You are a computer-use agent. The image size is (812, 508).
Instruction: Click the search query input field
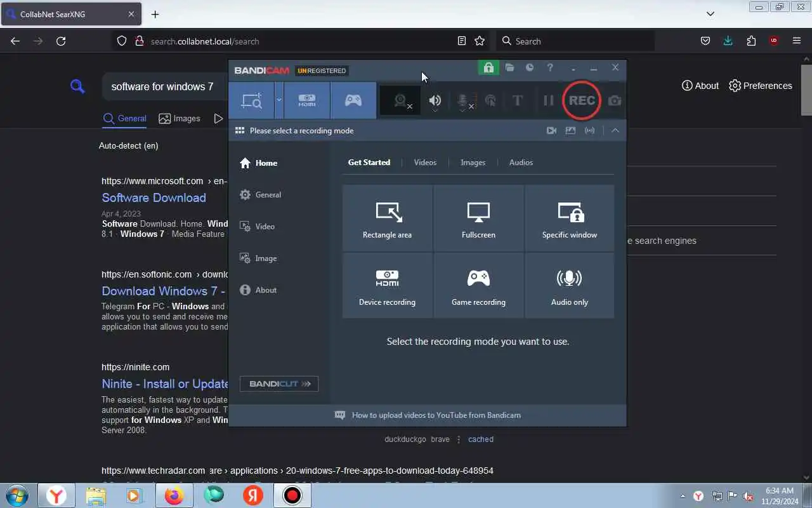(165, 86)
